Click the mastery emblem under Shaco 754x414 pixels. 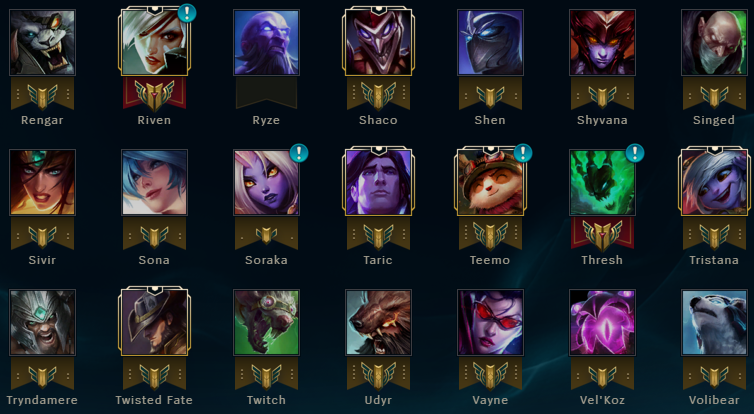[x=378, y=95]
